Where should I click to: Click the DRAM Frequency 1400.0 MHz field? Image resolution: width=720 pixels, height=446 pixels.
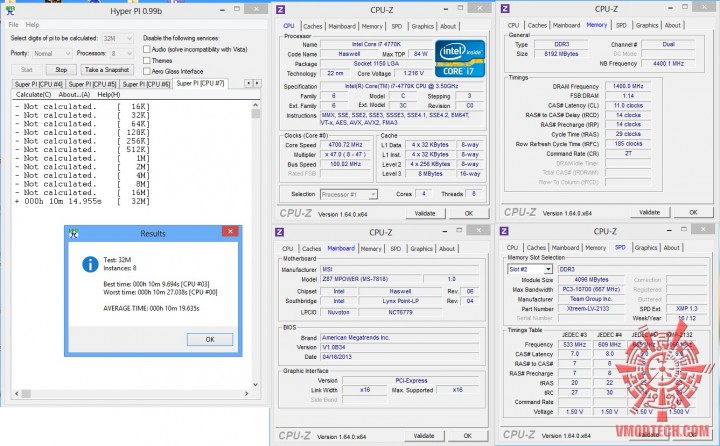628,86
